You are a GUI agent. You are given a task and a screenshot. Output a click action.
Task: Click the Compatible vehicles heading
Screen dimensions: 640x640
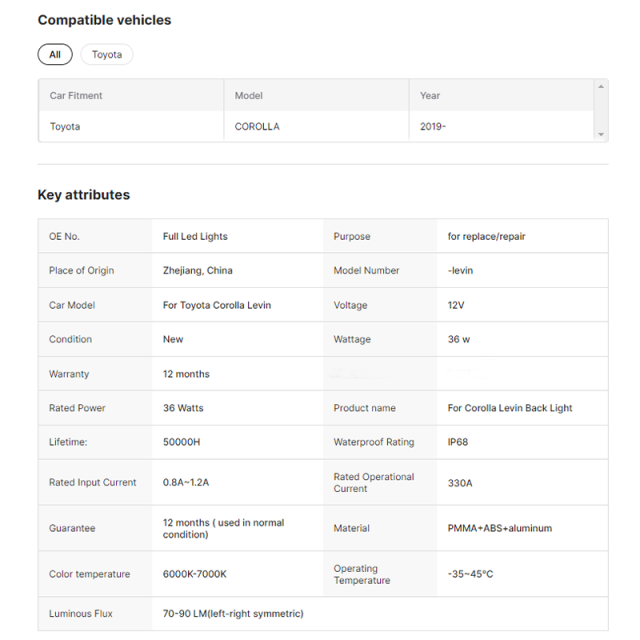[x=104, y=20]
